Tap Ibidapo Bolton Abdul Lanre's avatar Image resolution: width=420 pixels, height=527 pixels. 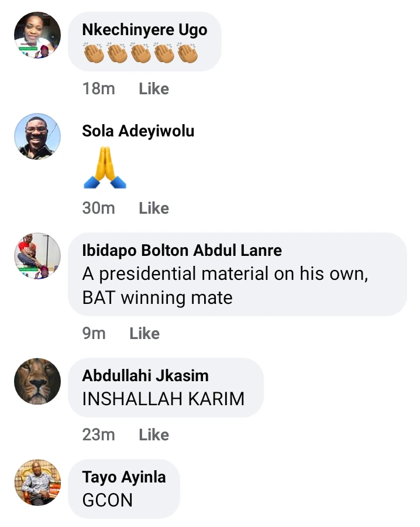coord(37,256)
